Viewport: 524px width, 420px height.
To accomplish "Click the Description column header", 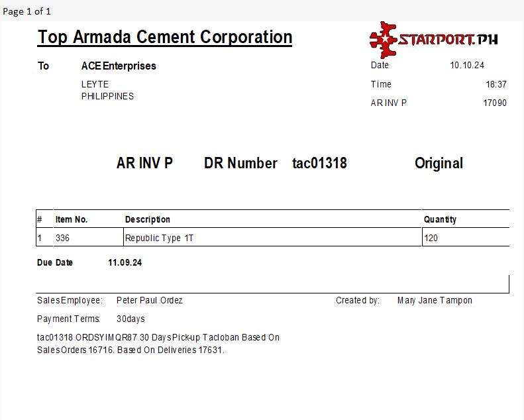I will click(148, 219).
